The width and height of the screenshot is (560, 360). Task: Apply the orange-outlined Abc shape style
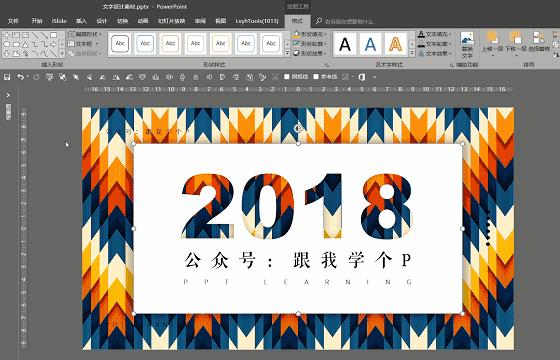pos(170,44)
